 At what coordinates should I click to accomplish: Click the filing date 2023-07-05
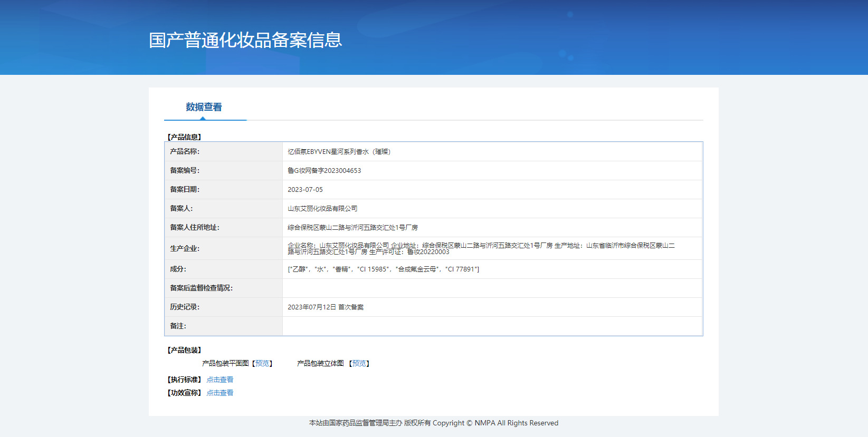[x=305, y=190]
